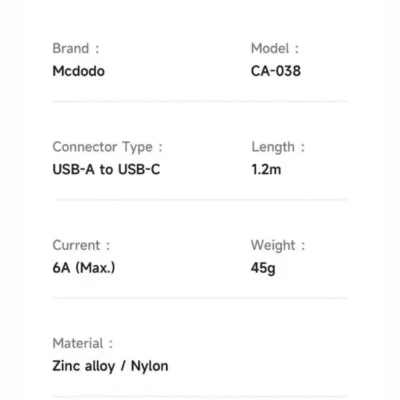Select the CA-038 model number

[276, 71]
